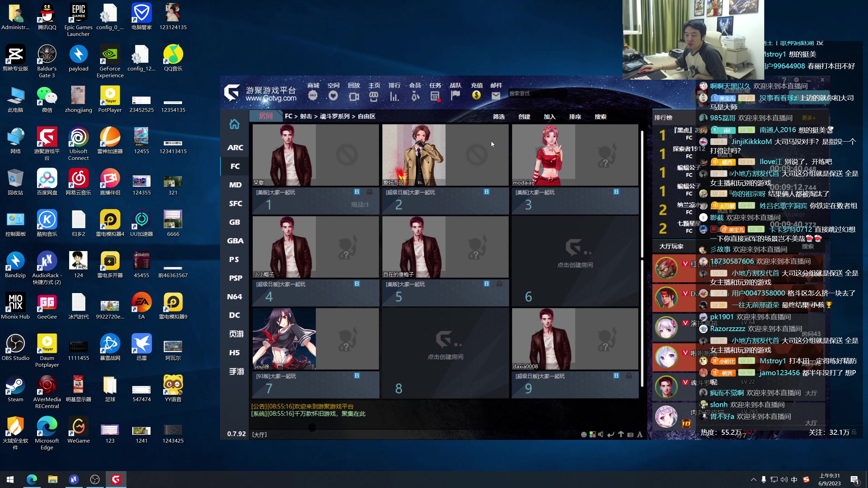Open Epic Games Launcher desktop icon
The width and height of the screenshot is (868, 488).
(x=78, y=20)
